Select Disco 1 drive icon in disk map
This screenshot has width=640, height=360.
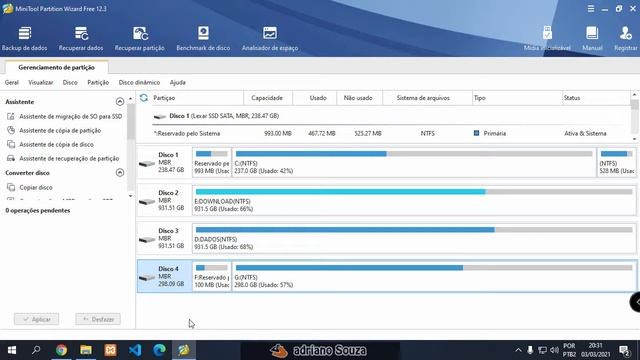coord(147,164)
